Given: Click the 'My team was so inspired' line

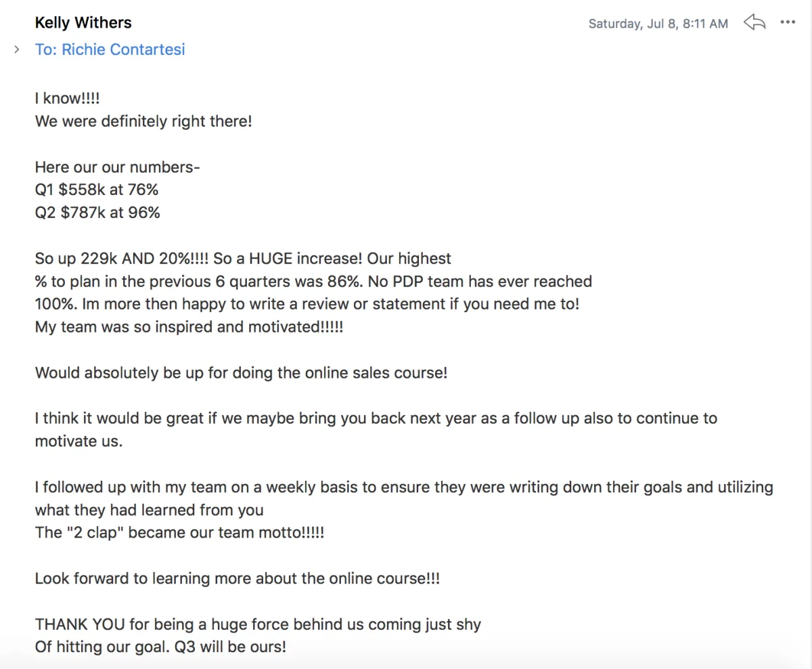Looking at the screenshot, I should pos(189,326).
